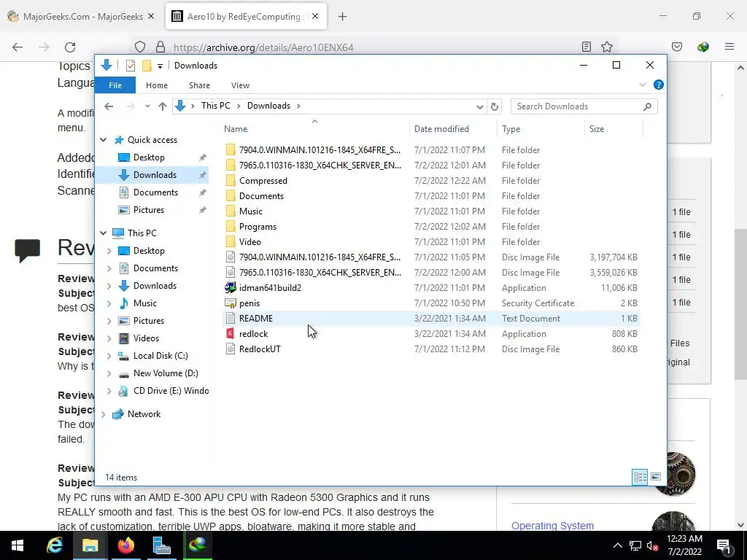
Task: Select the Music folder in the file list
Action: pyautogui.click(x=251, y=211)
